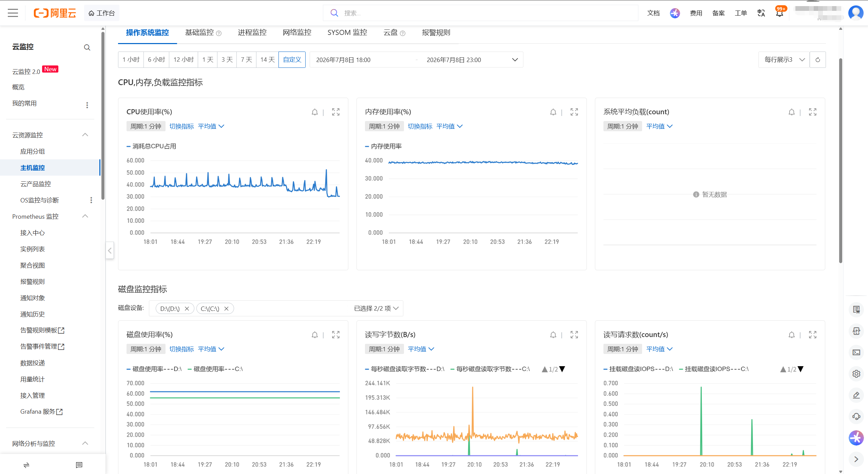This screenshot has height=474, width=868.
Task: Collapse the 网络分析与监控 section
Action: 85,443
